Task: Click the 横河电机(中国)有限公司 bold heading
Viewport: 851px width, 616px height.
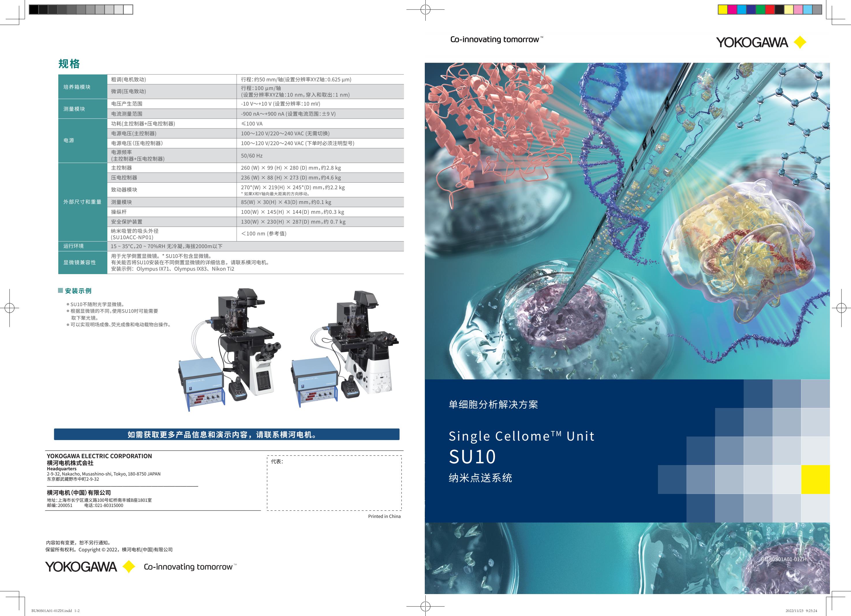Action: click(79, 493)
